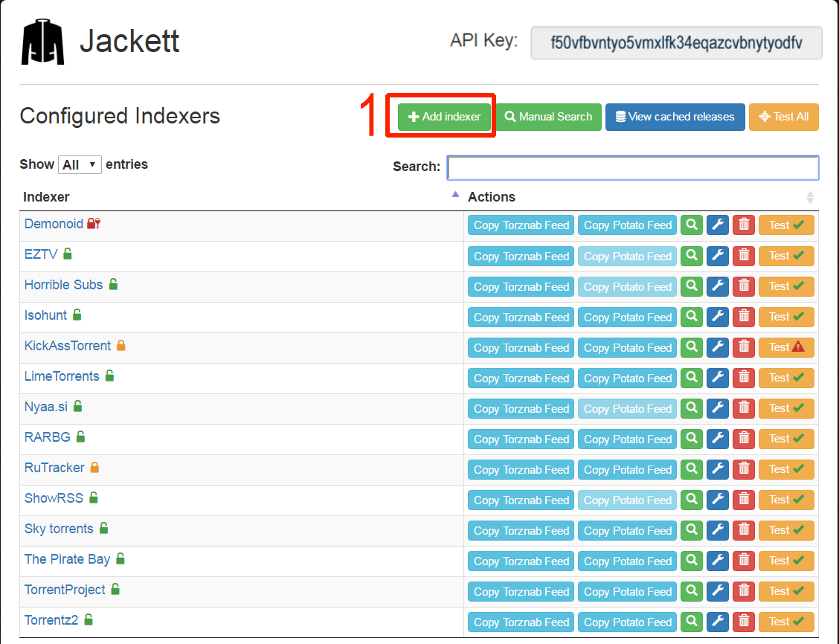Copy Torznab Feed for Demonoid
839x644 pixels.
(x=521, y=225)
